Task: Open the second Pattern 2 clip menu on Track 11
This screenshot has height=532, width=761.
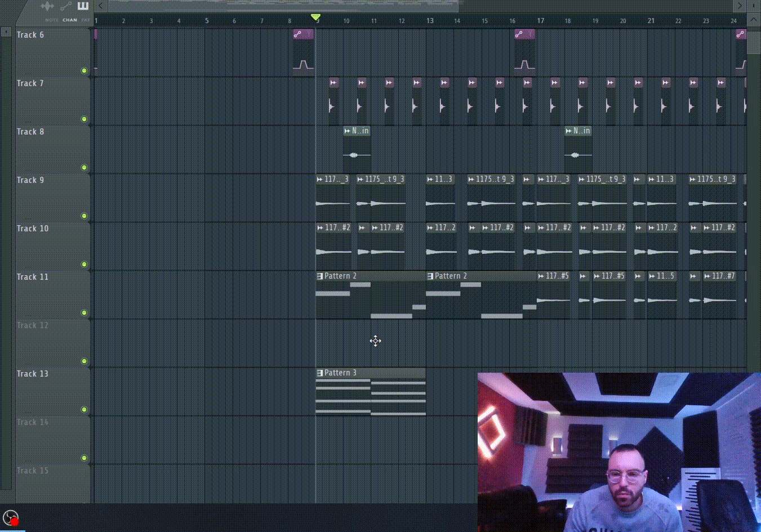Action: click(430, 276)
